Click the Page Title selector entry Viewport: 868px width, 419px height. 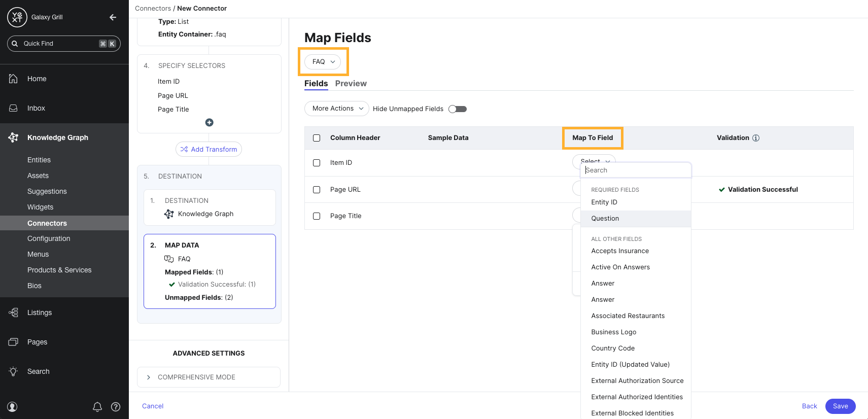[173, 109]
